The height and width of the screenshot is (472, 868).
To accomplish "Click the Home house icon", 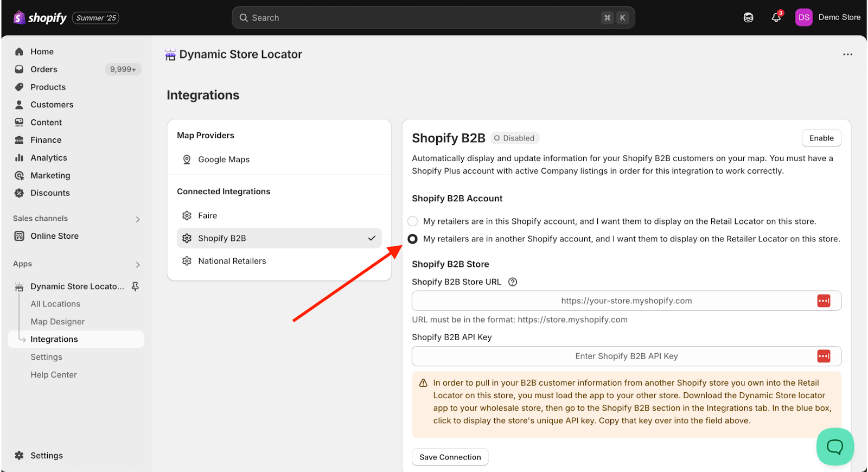I will 19,52.
